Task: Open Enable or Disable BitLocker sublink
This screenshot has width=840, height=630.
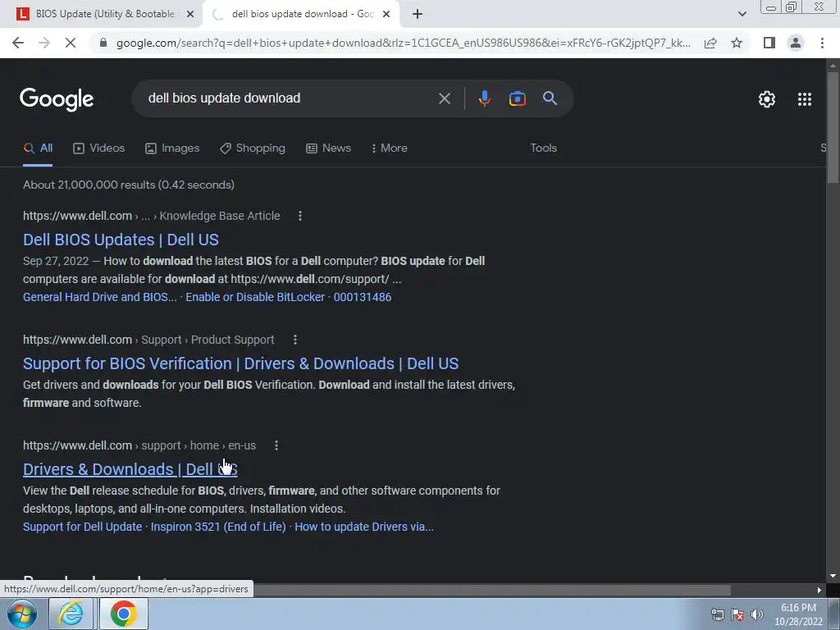Action: [255, 297]
